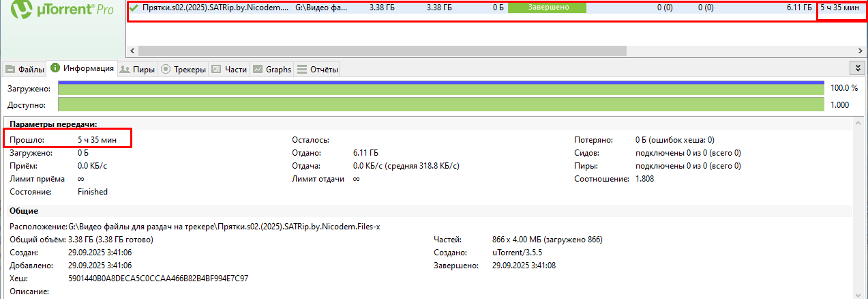Select the Информация tab

(x=82, y=69)
